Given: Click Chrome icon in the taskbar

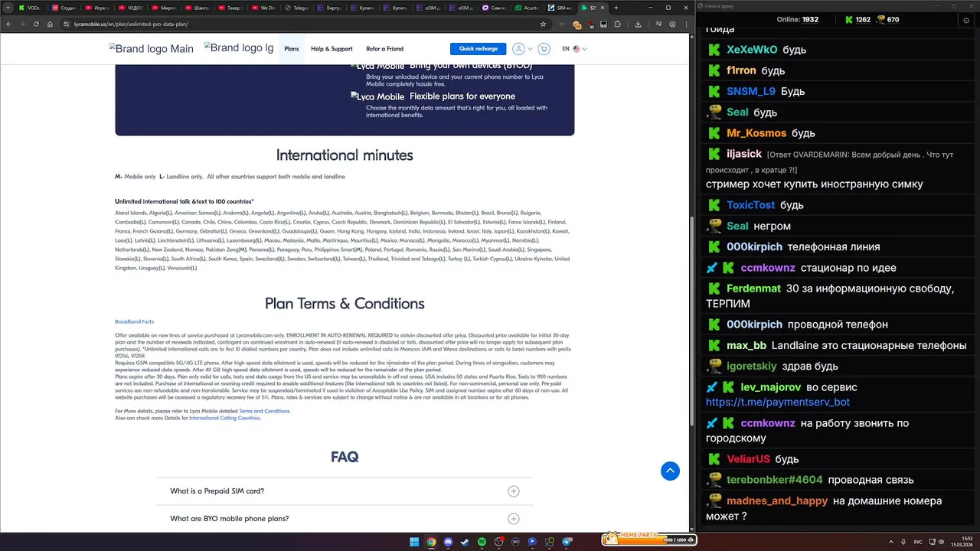Looking at the screenshot, I should [431, 542].
